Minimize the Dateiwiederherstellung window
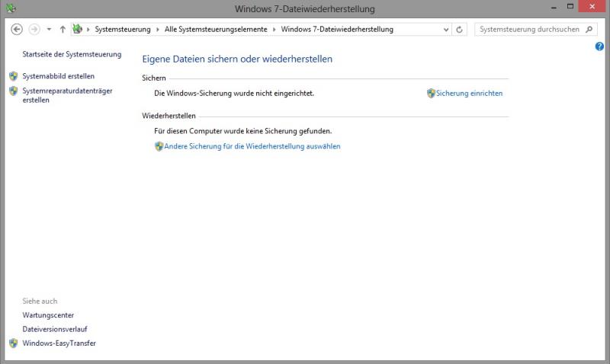The width and height of the screenshot is (610, 364). (x=554, y=7)
